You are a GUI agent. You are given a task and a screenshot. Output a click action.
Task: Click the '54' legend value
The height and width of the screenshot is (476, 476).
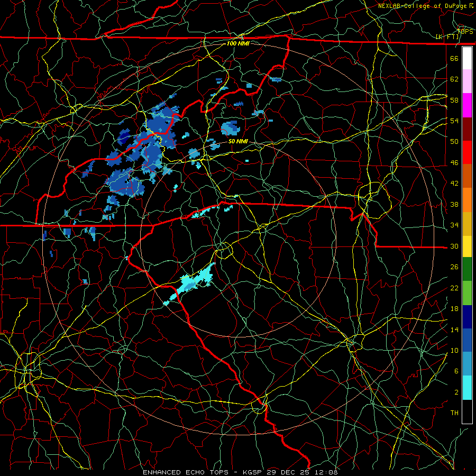coord(454,121)
